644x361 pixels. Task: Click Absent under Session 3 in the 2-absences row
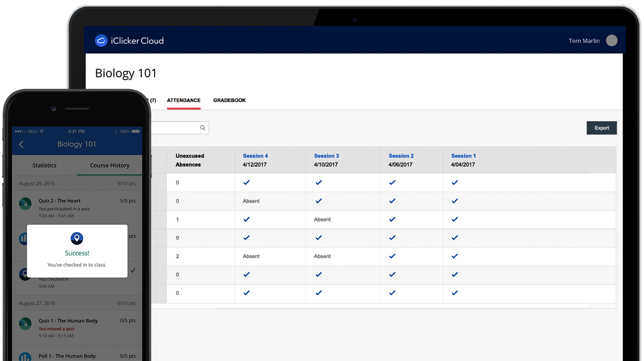click(x=323, y=256)
